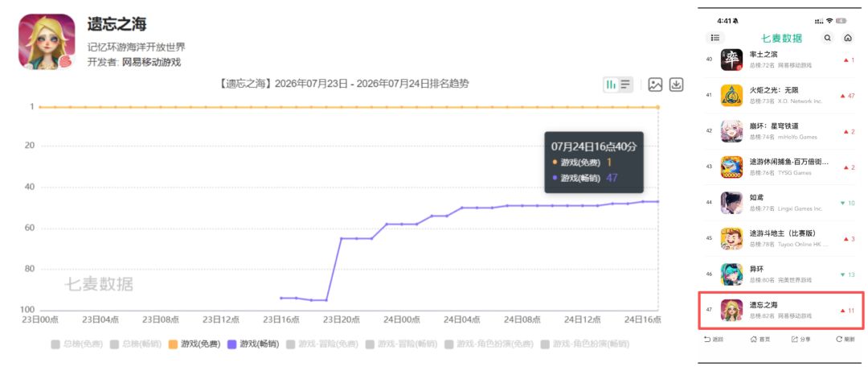Open 途游休闲捕鱼 app icon
The height and width of the screenshot is (371, 868).
click(732, 167)
